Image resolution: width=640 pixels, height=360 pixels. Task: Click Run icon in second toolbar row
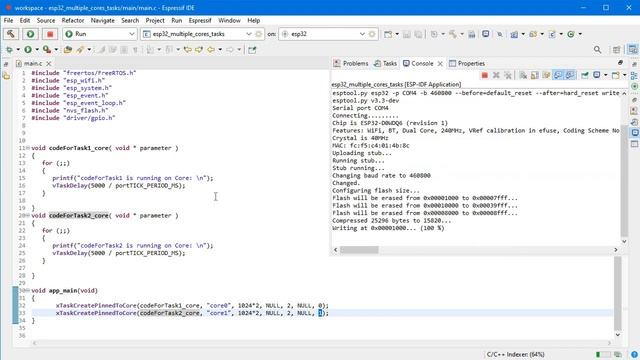pos(28,50)
